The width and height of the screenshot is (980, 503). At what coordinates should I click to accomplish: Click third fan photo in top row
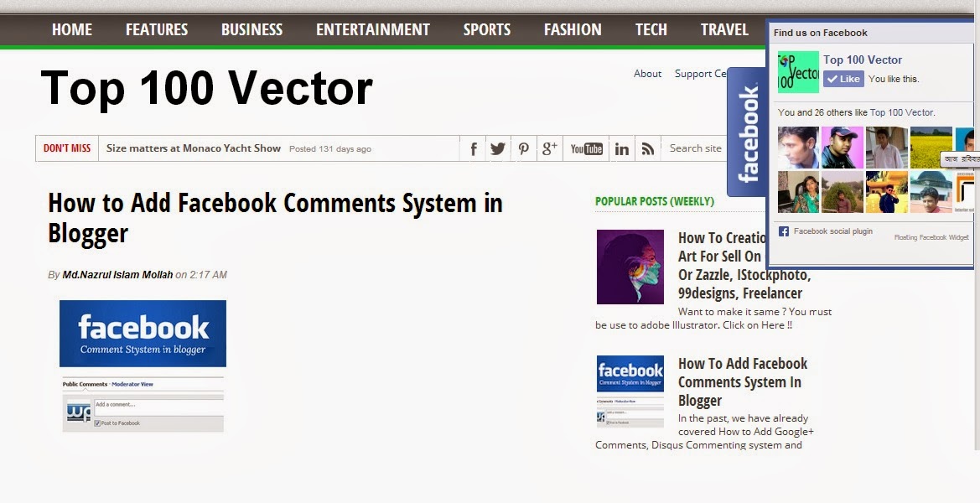(x=887, y=148)
